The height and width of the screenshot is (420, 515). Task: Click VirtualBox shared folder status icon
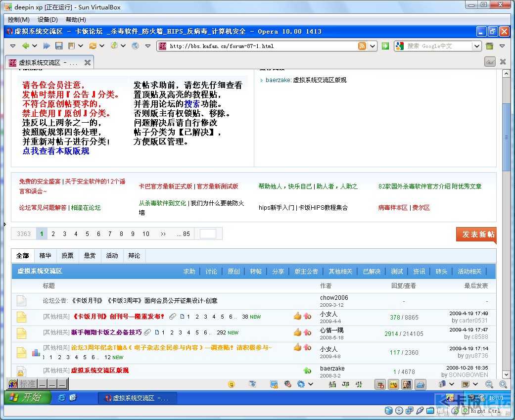coord(430,411)
